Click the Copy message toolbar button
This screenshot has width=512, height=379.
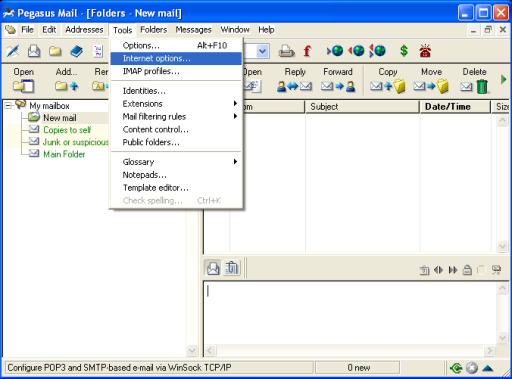388,80
